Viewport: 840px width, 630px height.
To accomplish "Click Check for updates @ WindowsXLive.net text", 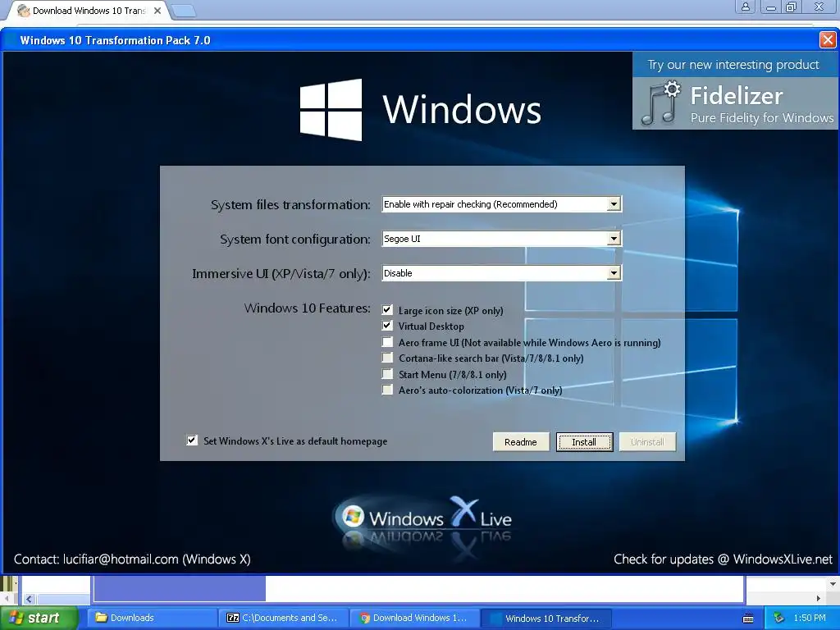I will [724, 559].
